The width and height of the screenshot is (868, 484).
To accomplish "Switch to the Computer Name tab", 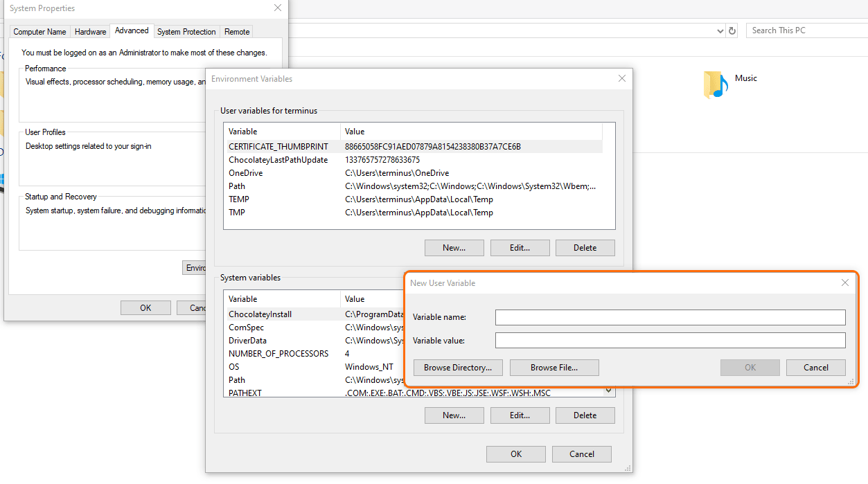I will coord(39,31).
